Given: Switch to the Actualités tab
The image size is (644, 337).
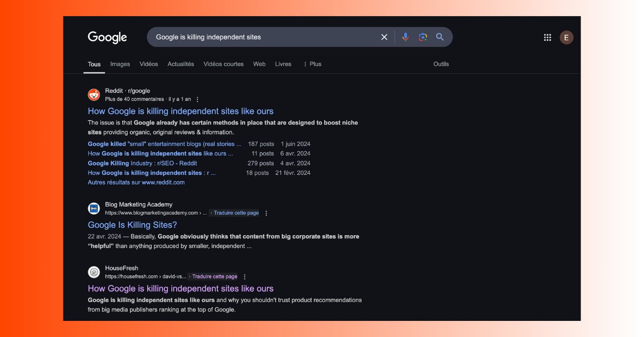Looking at the screenshot, I should tap(181, 64).
